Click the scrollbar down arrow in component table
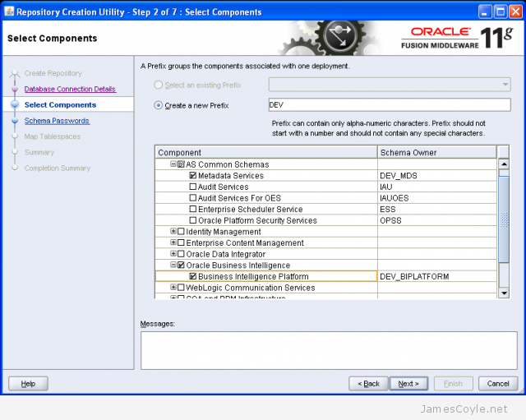526x420 pixels. pos(504,293)
